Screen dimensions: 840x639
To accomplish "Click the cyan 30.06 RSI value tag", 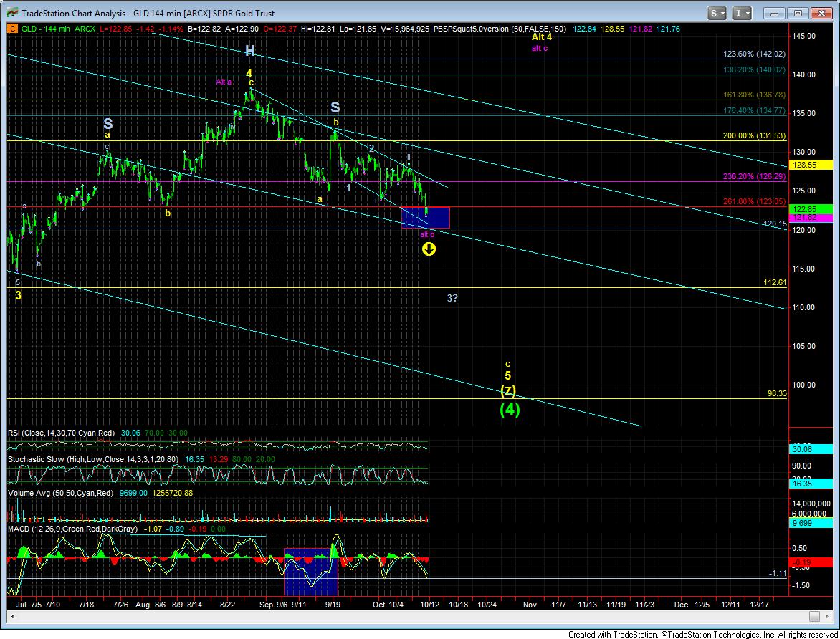I will (811, 449).
